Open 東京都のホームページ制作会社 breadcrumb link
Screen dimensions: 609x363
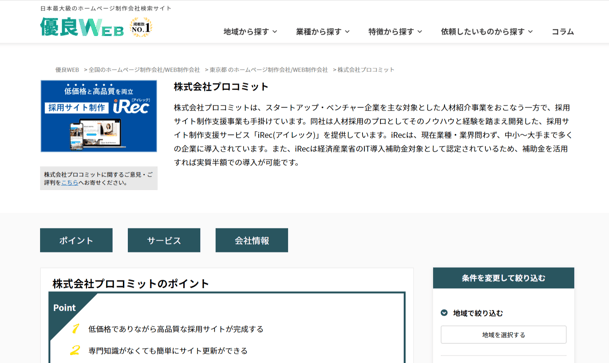(x=269, y=70)
